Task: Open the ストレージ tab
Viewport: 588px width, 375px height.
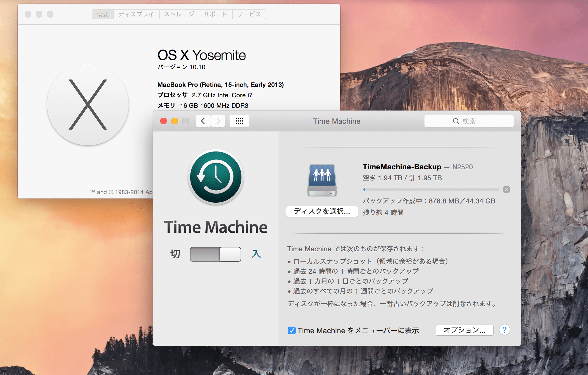Action: [x=179, y=14]
